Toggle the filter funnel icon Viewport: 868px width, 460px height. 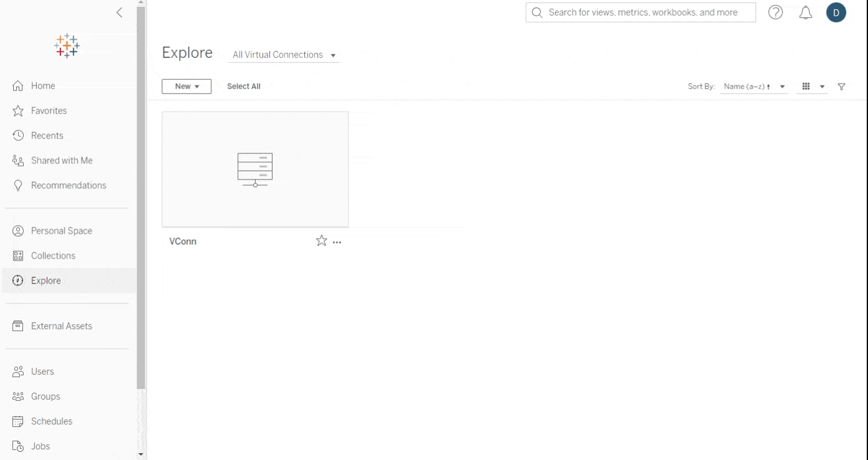click(x=841, y=87)
